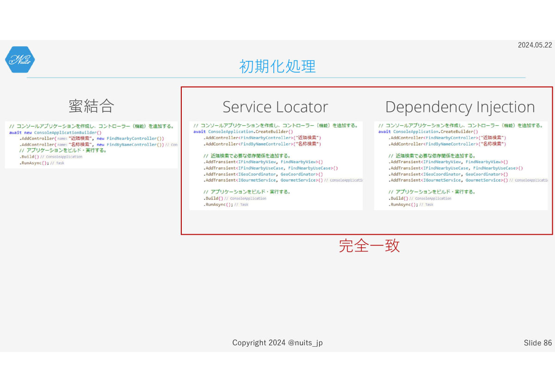Click the date 2024.05.22
Image resolution: width=555 pixels, height=392 pixels.
pos(535,45)
